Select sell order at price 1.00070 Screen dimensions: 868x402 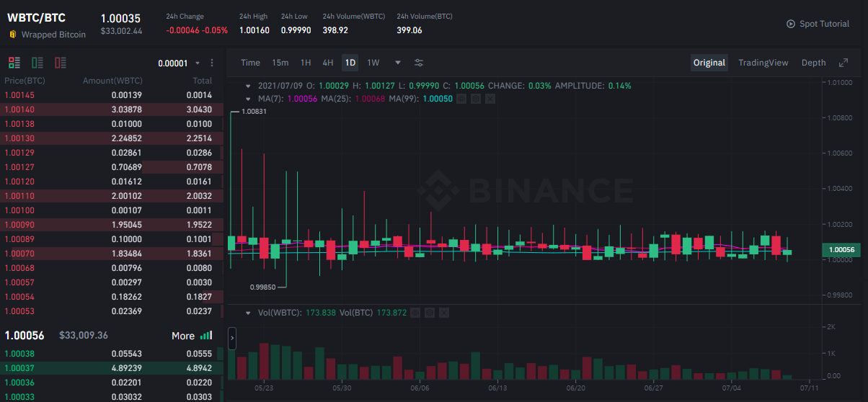tap(112, 254)
